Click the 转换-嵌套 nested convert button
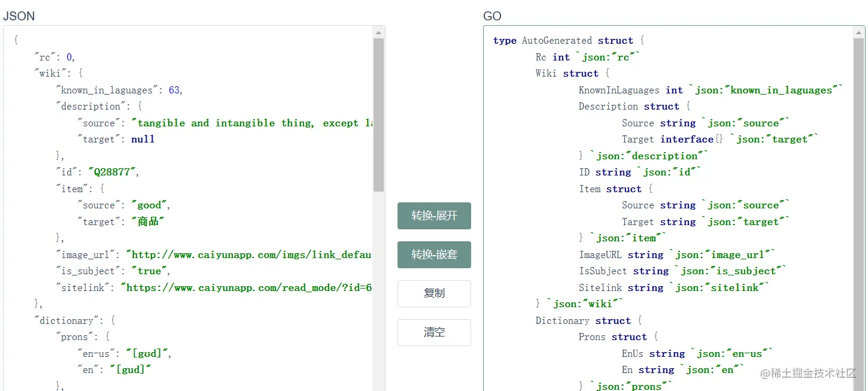The width and height of the screenshot is (868, 391). point(434,254)
